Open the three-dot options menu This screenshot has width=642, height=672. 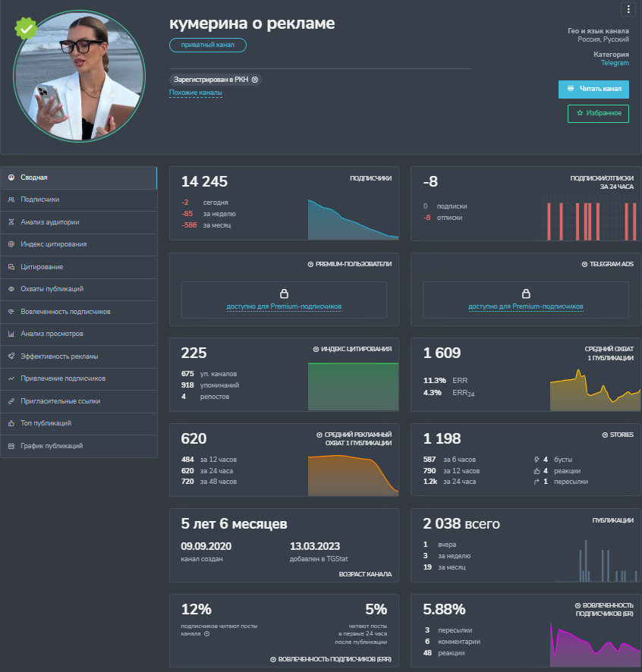(x=628, y=9)
